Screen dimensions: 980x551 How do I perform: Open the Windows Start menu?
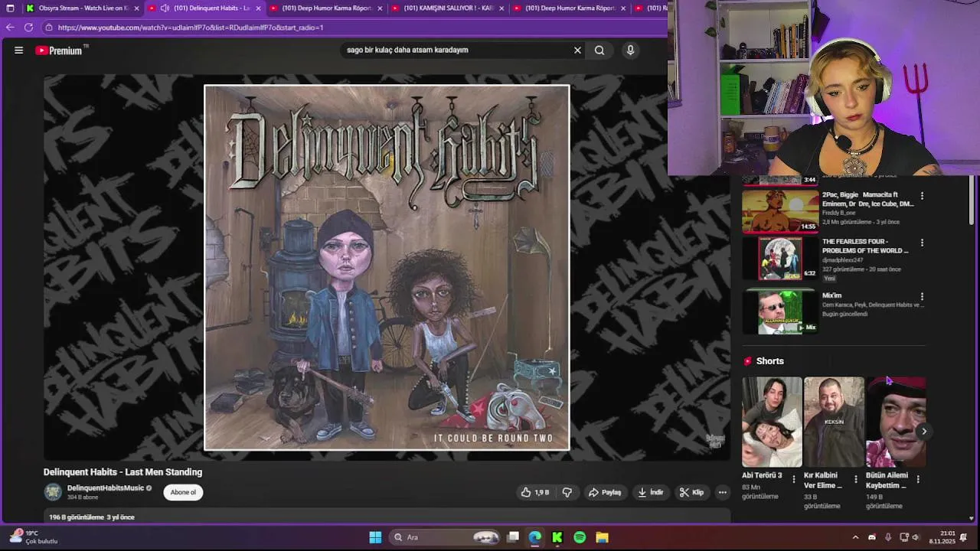[x=375, y=537]
